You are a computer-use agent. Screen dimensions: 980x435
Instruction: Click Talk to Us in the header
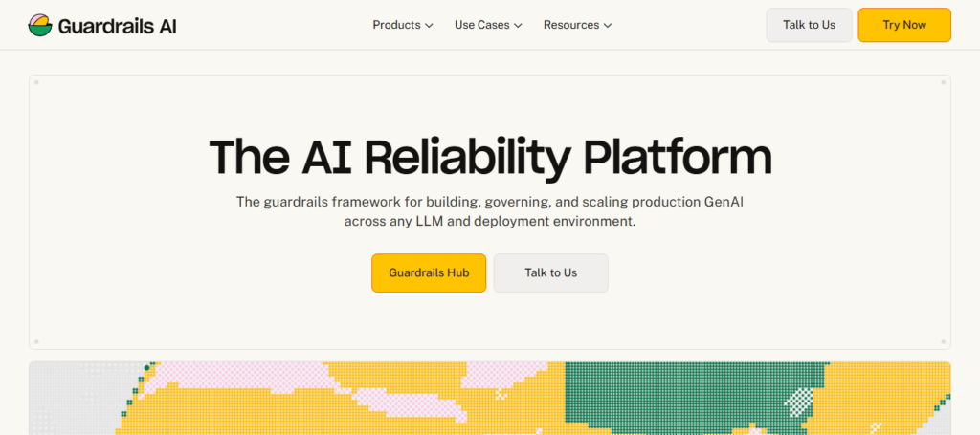(809, 25)
